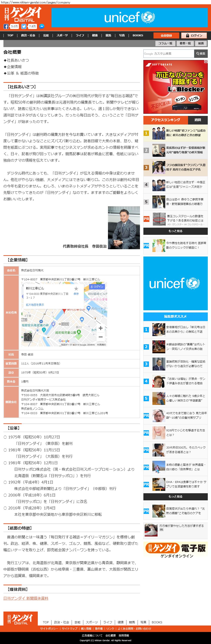Click the magnifier 検索 search button
Image resolution: width=211 pixels, height=644 pixels.
(201, 54)
